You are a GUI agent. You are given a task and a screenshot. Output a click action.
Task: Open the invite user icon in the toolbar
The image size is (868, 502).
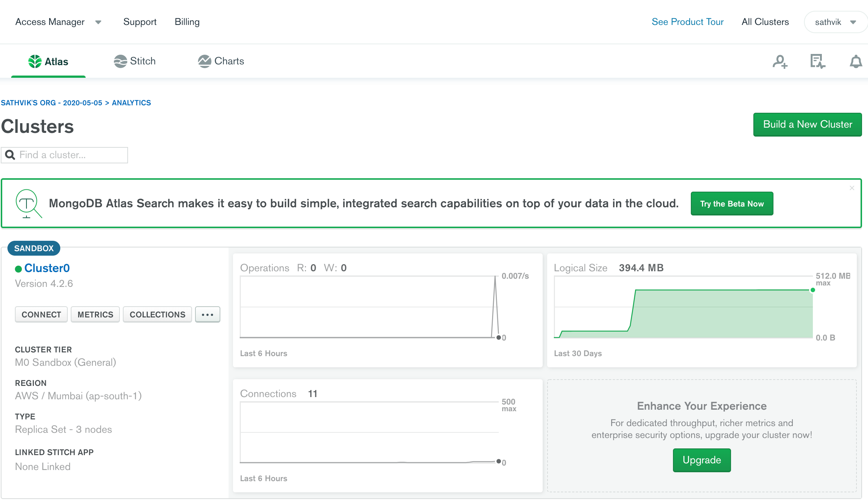pos(779,62)
